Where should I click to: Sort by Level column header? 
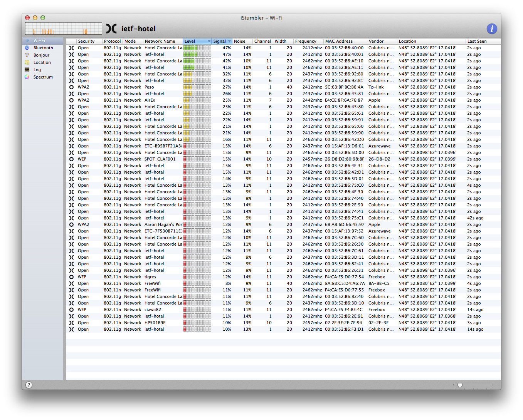[197, 41]
